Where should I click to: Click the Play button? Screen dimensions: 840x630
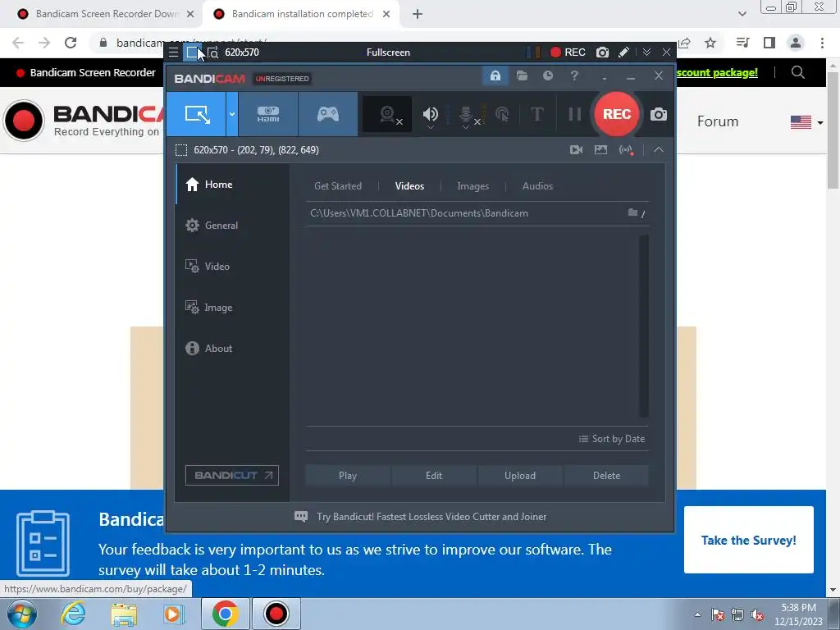point(348,476)
